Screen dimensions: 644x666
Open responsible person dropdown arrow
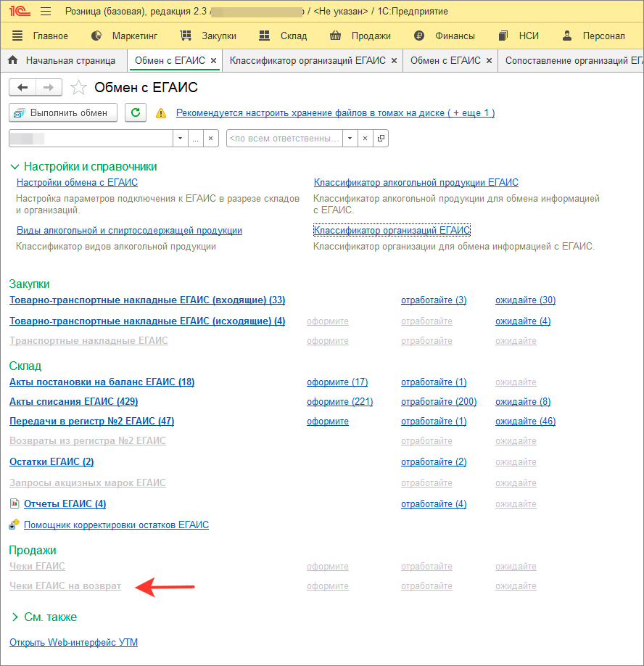[350, 139]
